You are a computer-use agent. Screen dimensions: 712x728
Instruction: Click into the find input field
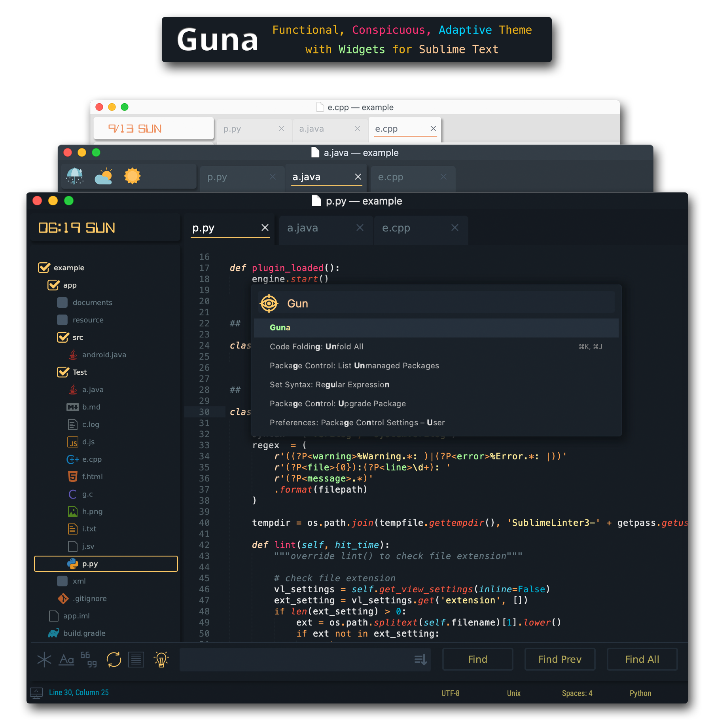305,660
